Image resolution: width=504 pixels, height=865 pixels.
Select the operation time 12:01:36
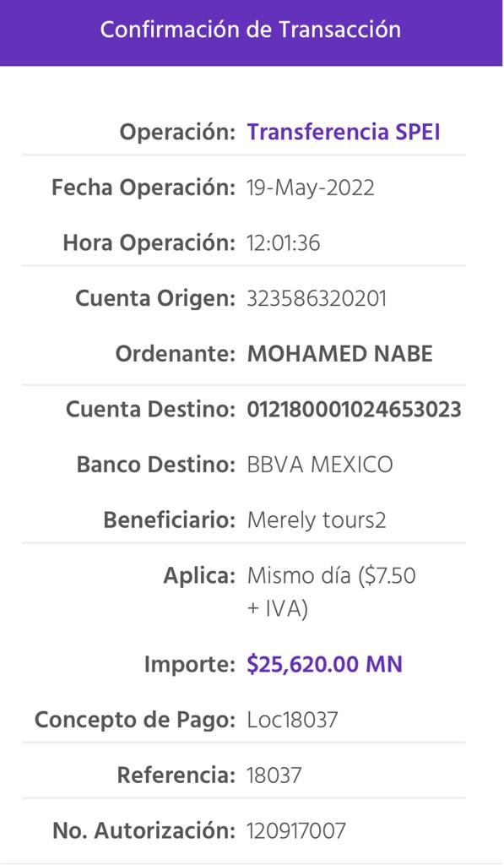[x=284, y=242]
